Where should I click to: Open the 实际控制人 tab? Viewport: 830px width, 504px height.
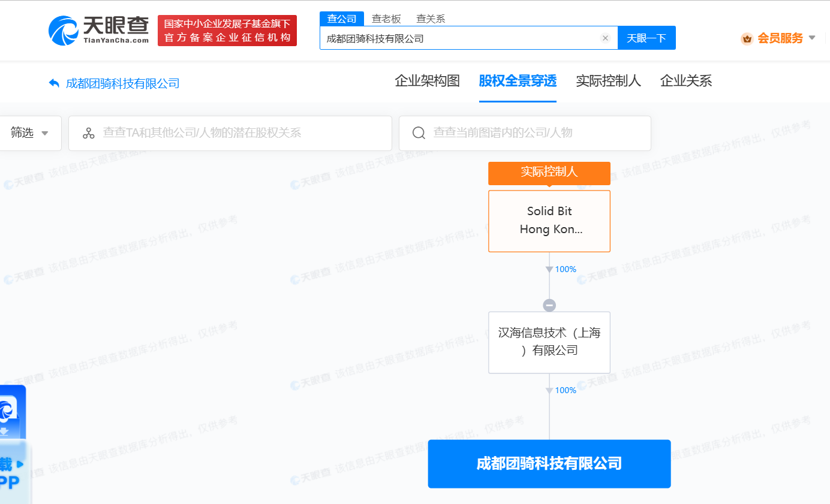(608, 81)
